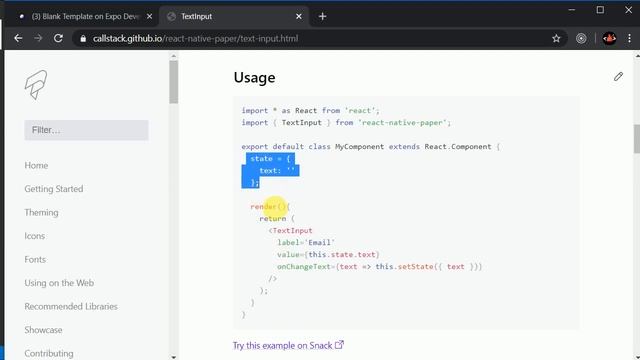The width and height of the screenshot is (640, 360).
Task: Click Try this example on Snack
Action: click(288, 345)
